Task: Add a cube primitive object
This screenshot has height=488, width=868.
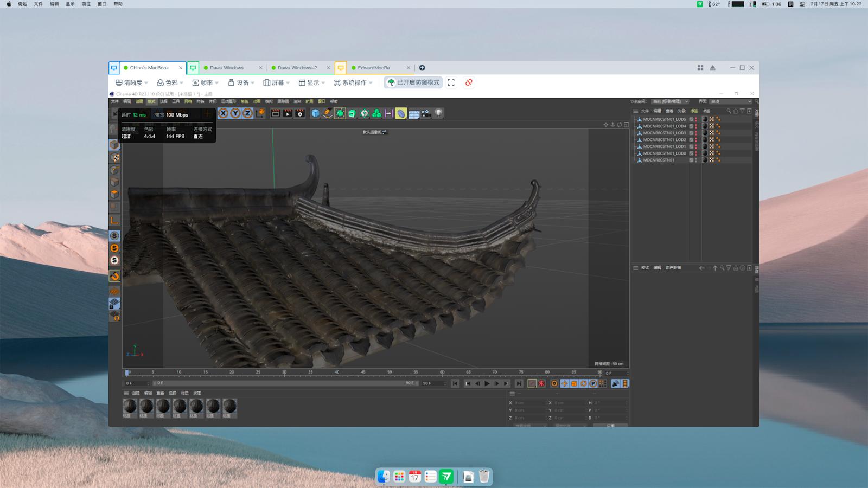Action: [x=315, y=113]
